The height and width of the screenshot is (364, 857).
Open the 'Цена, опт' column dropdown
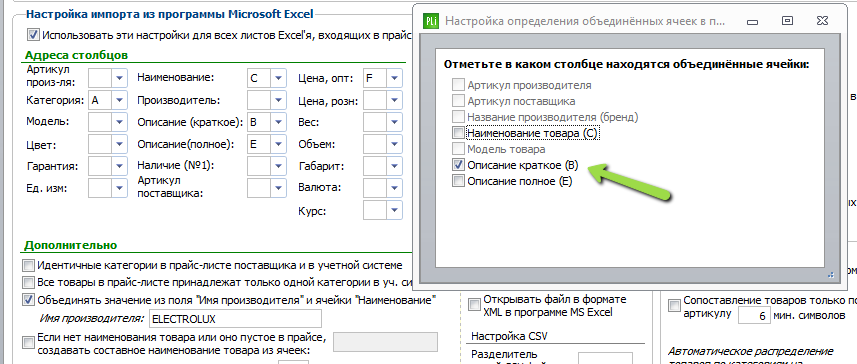395,79
